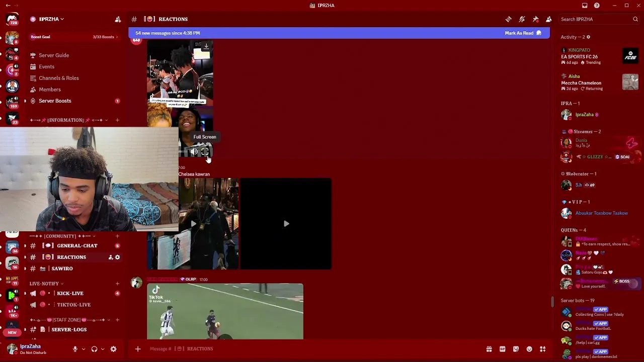The image size is (644, 362).
Task: Open the TIKTOK-LIVE announcement channel
Action: pos(74,305)
